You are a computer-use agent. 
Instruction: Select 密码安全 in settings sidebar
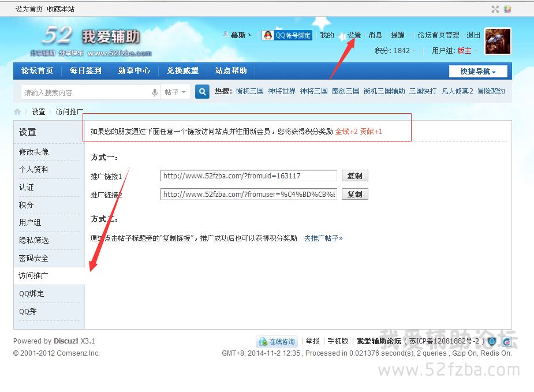33,258
